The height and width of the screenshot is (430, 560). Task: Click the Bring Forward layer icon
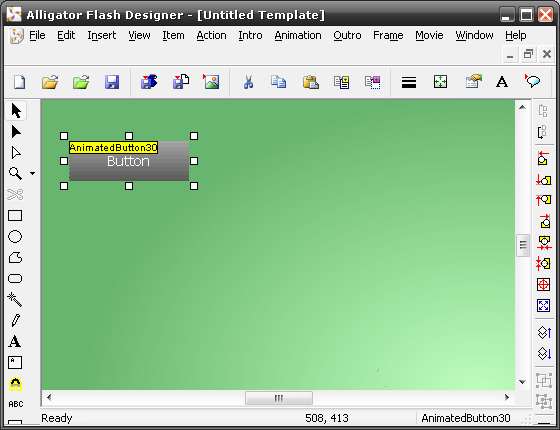coord(544,332)
